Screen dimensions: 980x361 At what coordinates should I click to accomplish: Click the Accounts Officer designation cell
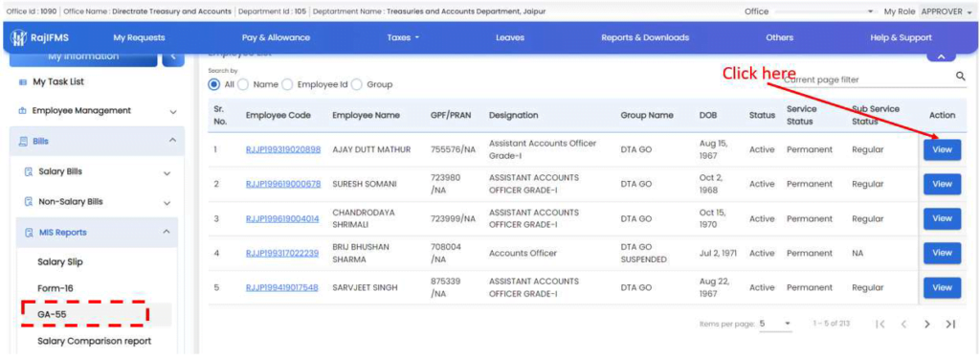(523, 254)
